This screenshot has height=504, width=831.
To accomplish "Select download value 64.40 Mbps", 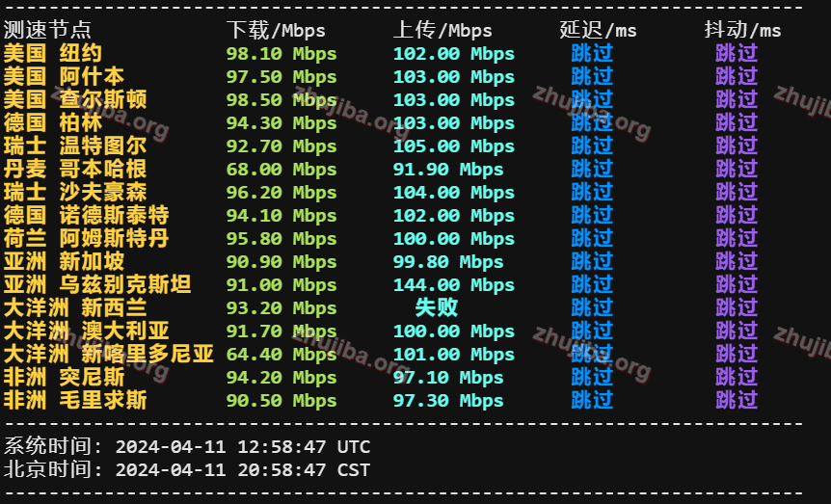I will pos(281,355).
